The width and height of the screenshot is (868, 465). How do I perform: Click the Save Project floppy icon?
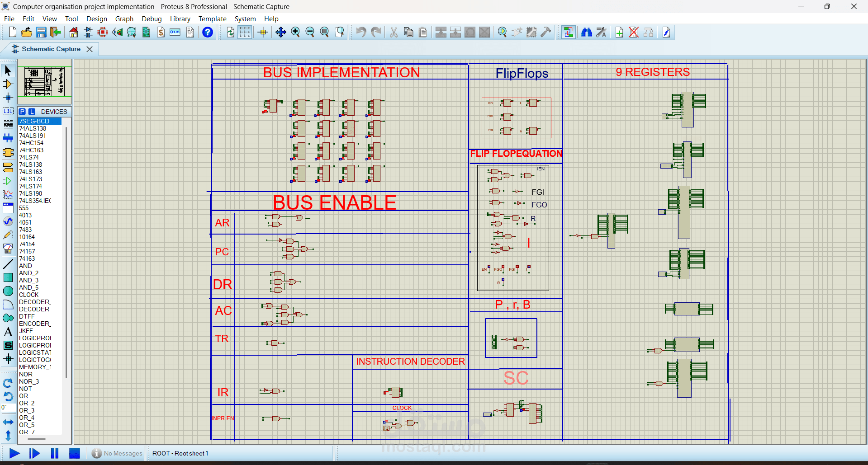pos(41,32)
